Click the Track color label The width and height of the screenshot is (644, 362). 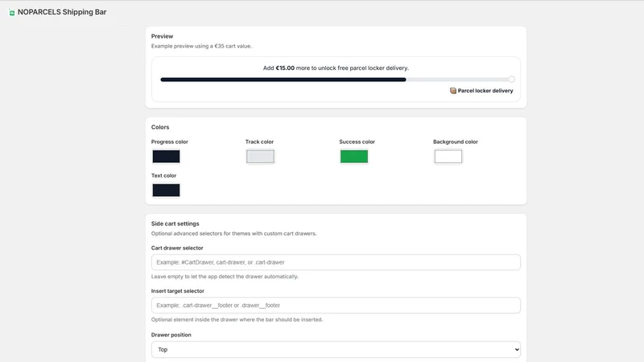[259, 142]
